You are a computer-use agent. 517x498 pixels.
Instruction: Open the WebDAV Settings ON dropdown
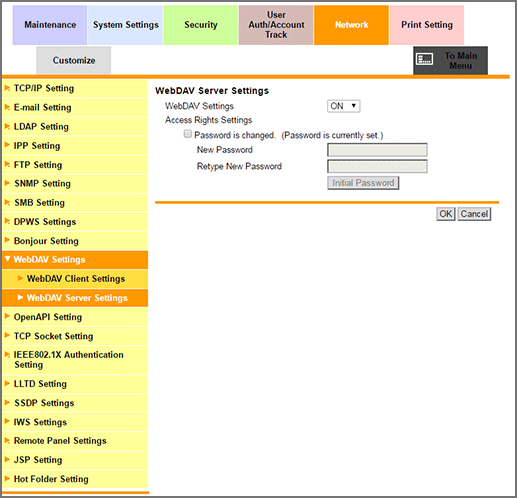(343, 106)
